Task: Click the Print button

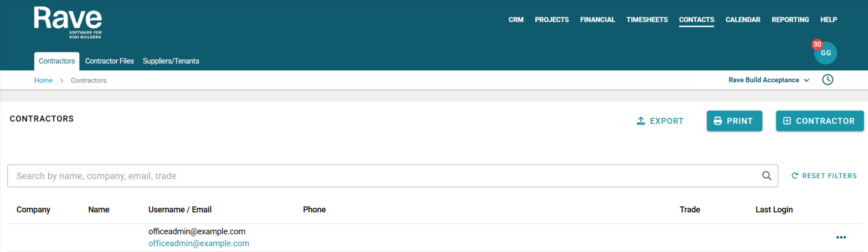Action: [x=734, y=121]
